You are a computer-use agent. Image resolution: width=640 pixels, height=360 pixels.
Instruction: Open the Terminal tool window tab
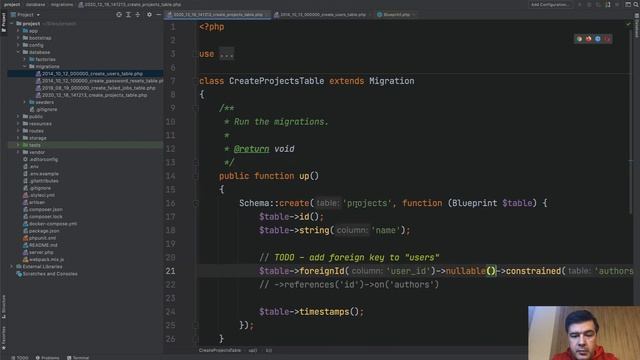78,358
